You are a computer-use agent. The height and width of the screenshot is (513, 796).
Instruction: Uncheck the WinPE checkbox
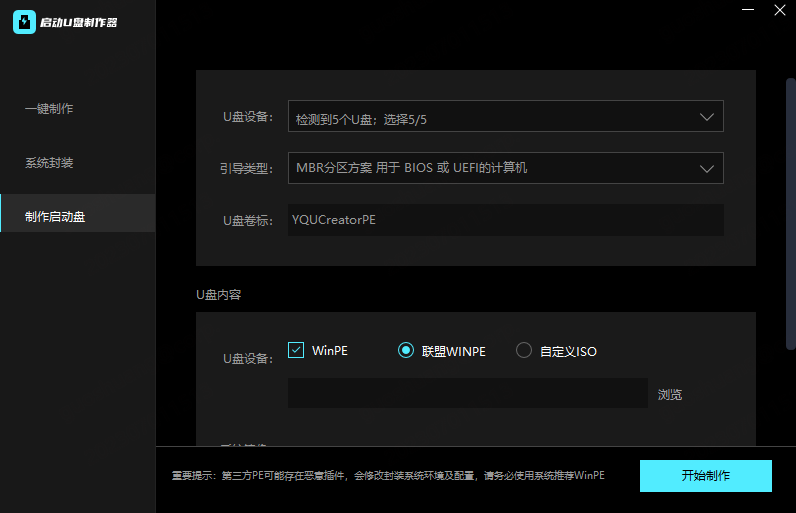coord(296,350)
